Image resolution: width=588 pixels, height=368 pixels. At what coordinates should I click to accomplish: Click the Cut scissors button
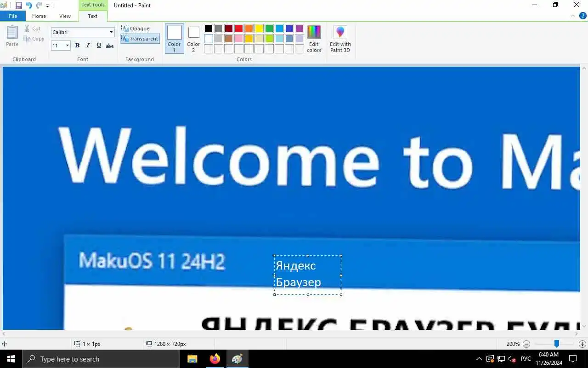click(33, 29)
